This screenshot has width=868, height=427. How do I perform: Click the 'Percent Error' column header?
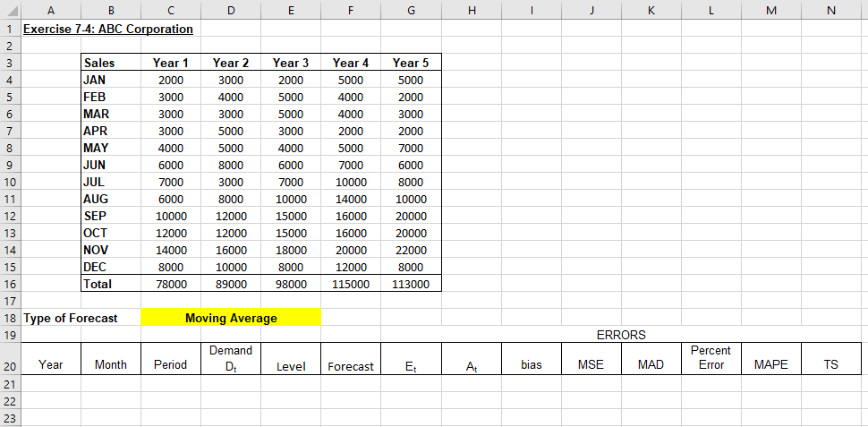[711, 359]
